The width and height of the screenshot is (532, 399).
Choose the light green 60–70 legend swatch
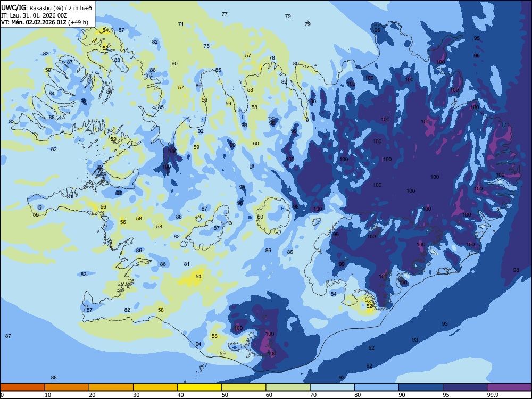coord(288,387)
